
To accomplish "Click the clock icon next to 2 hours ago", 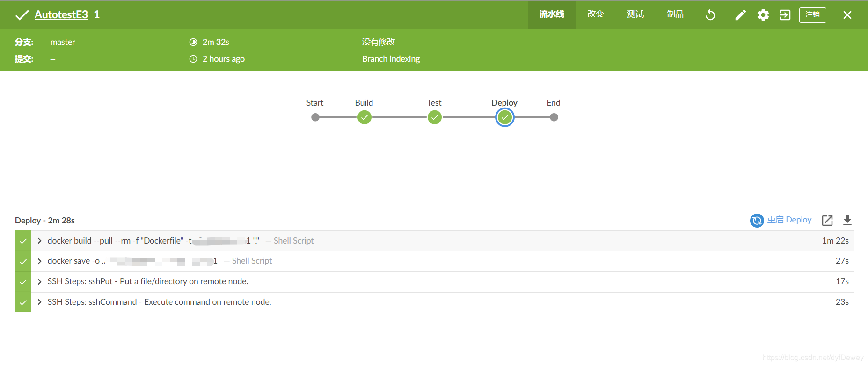I will coord(193,59).
